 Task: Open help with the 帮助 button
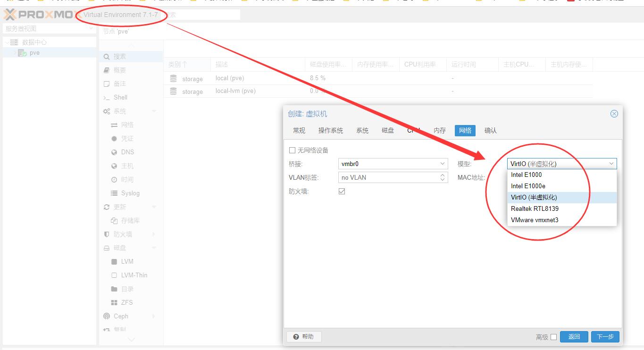303,337
